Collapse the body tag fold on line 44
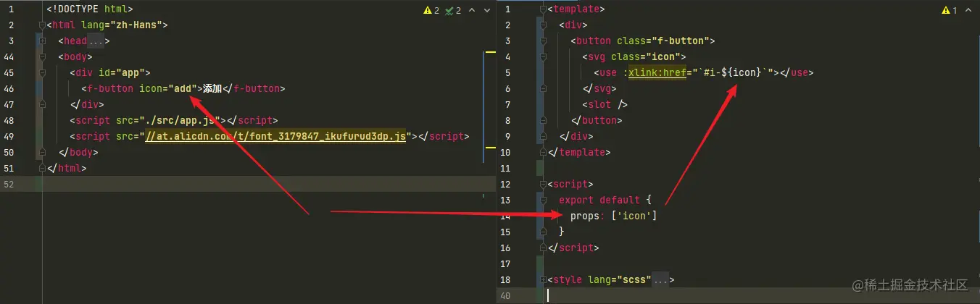Screen dimensions: 980x304 click(x=42, y=56)
